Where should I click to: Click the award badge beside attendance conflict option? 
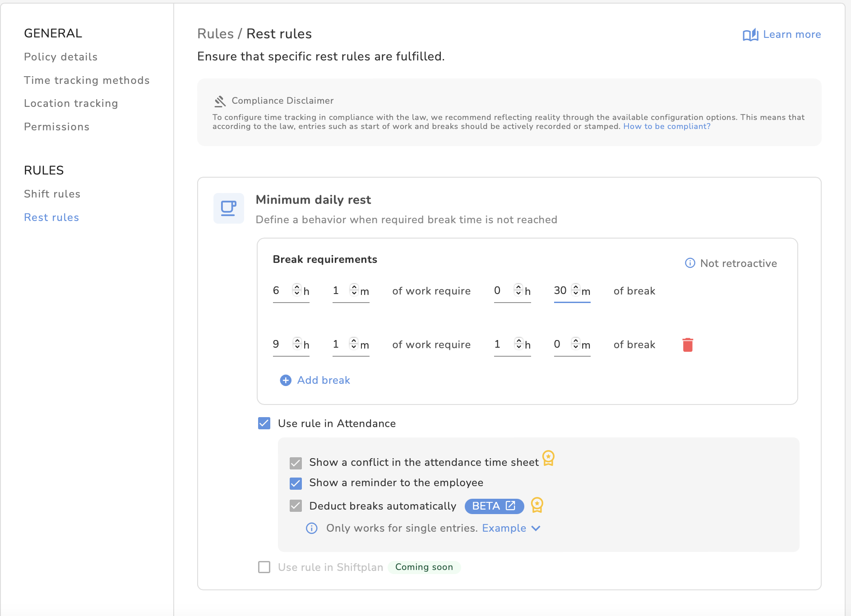(548, 458)
